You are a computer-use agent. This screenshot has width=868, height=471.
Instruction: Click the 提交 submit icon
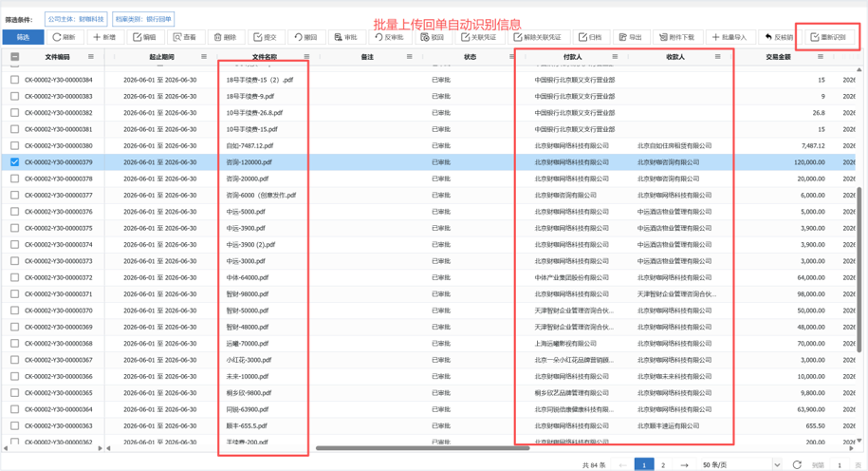(x=257, y=37)
